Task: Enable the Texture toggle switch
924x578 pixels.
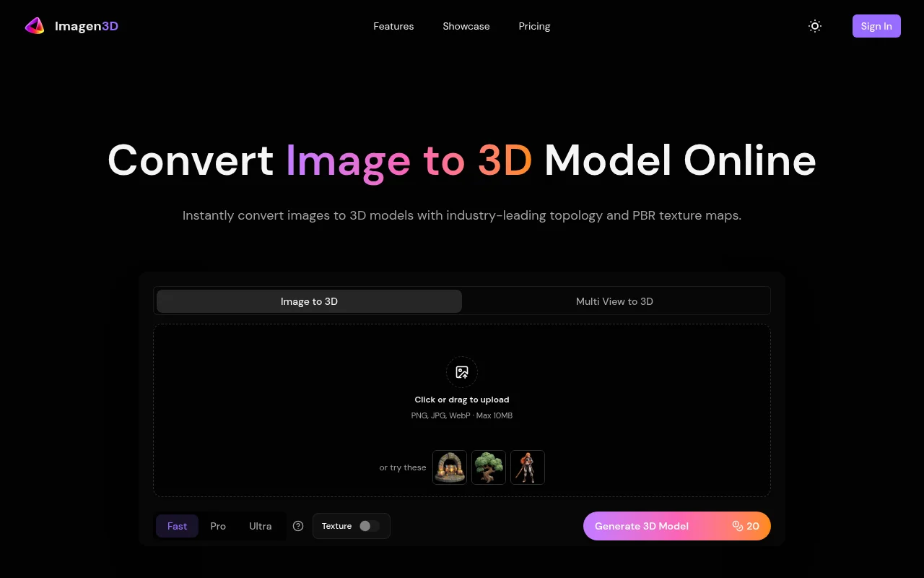Action: pos(369,526)
